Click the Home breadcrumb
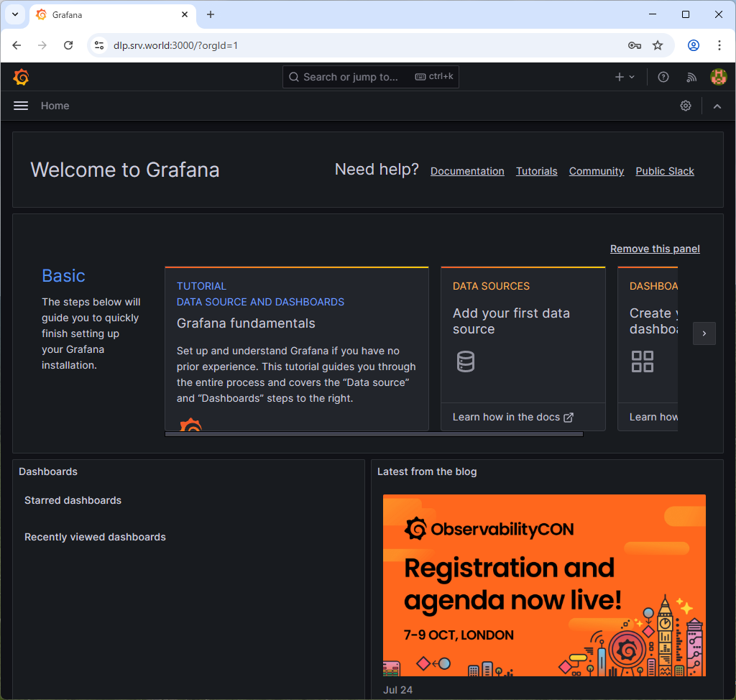This screenshot has width=736, height=700. (55, 106)
